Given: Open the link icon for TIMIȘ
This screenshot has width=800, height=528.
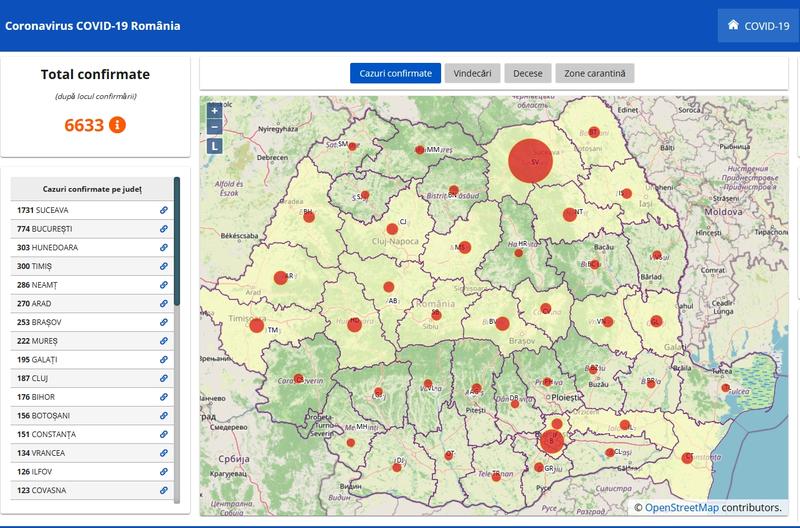Looking at the screenshot, I should [164, 267].
